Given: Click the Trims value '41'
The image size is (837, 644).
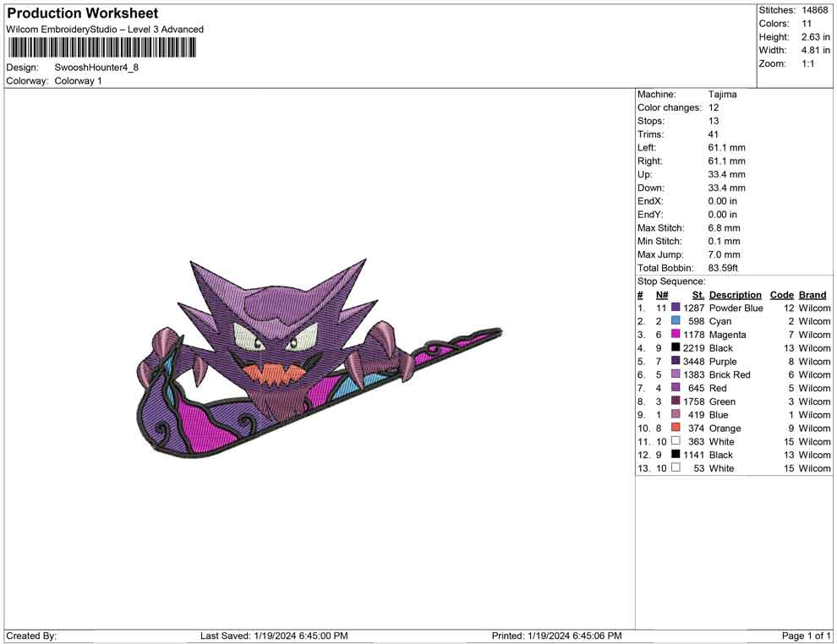Looking at the screenshot, I should coord(714,134).
